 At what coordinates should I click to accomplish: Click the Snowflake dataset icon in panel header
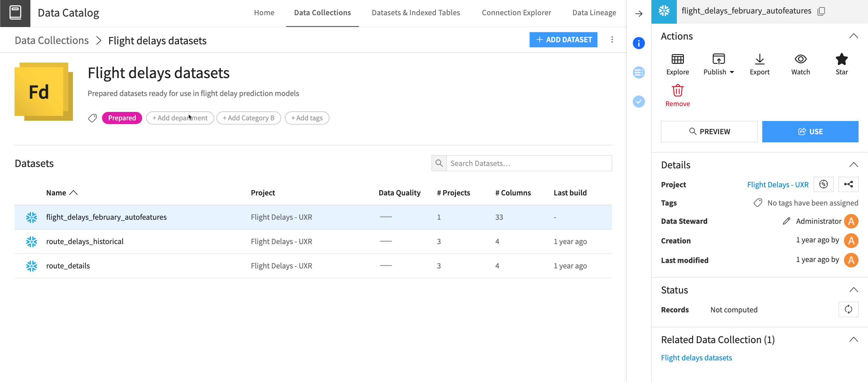coord(664,11)
